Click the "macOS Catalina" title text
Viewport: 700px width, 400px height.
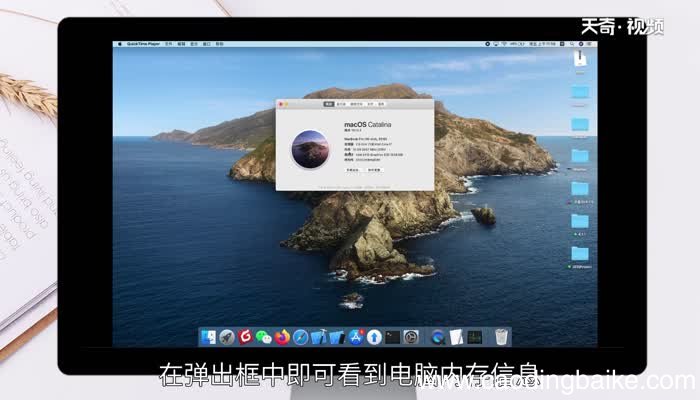pos(367,124)
